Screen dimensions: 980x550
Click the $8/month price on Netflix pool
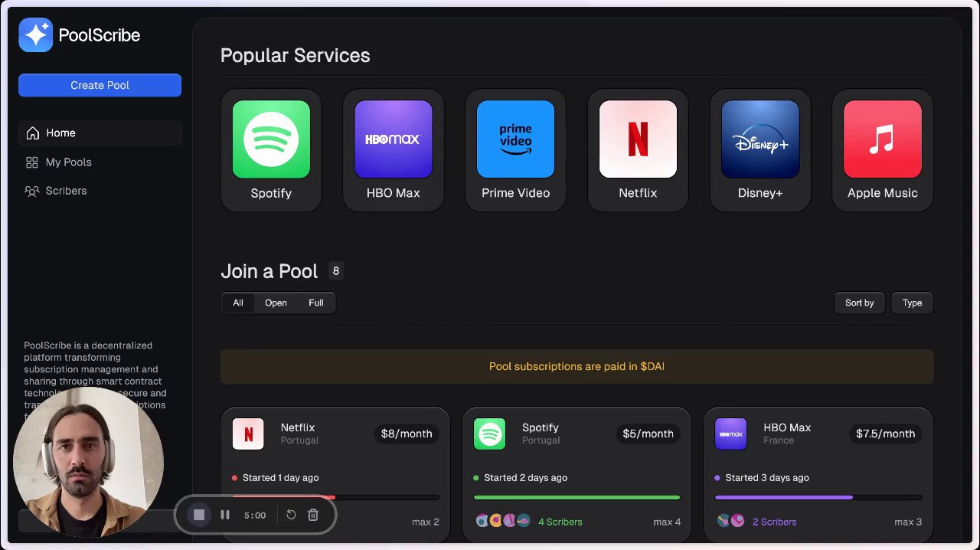pos(407,434)
